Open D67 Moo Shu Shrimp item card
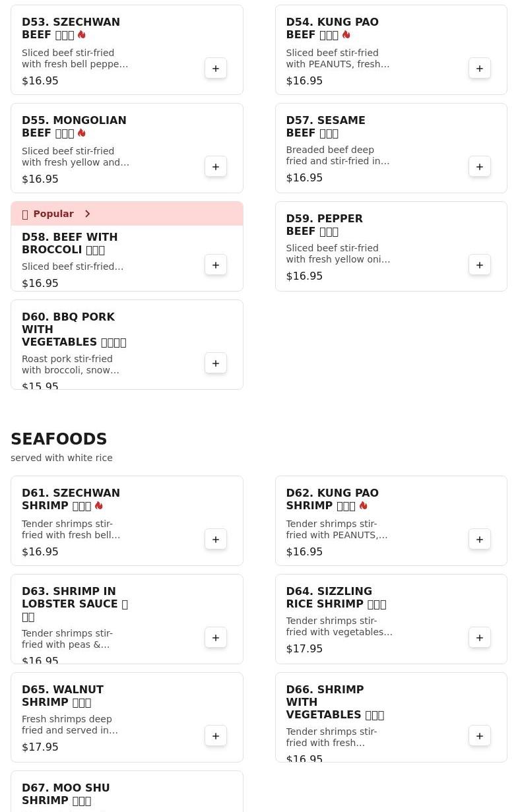This screenshot has width=518, height=812. (127, 792)
